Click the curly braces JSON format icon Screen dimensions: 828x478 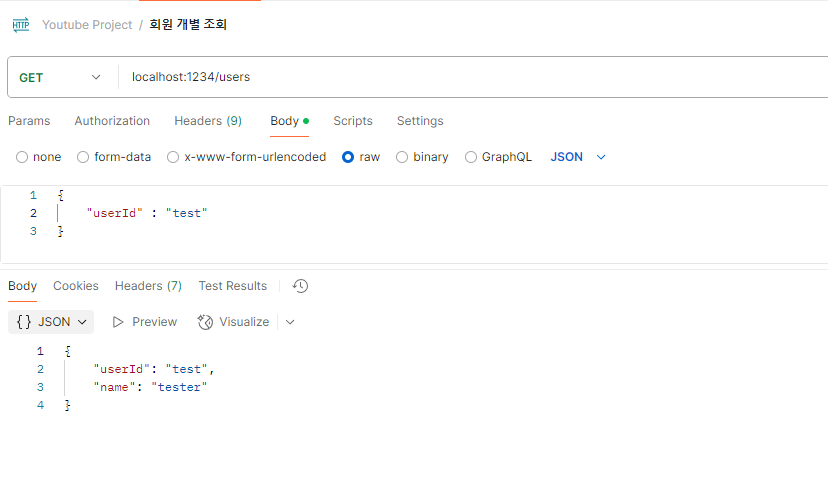[24, 322]
